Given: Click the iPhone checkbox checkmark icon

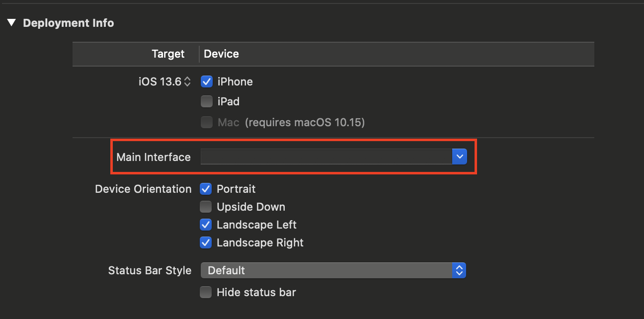Looking at the screenshot, I should point(206,81).
